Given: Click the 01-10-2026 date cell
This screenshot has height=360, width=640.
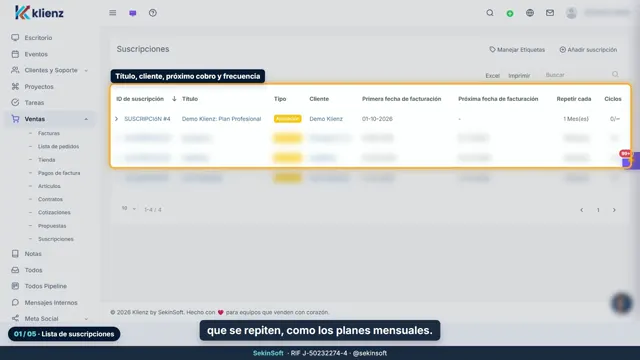Looking at the screenshot, I should click(x=377, y=119).
